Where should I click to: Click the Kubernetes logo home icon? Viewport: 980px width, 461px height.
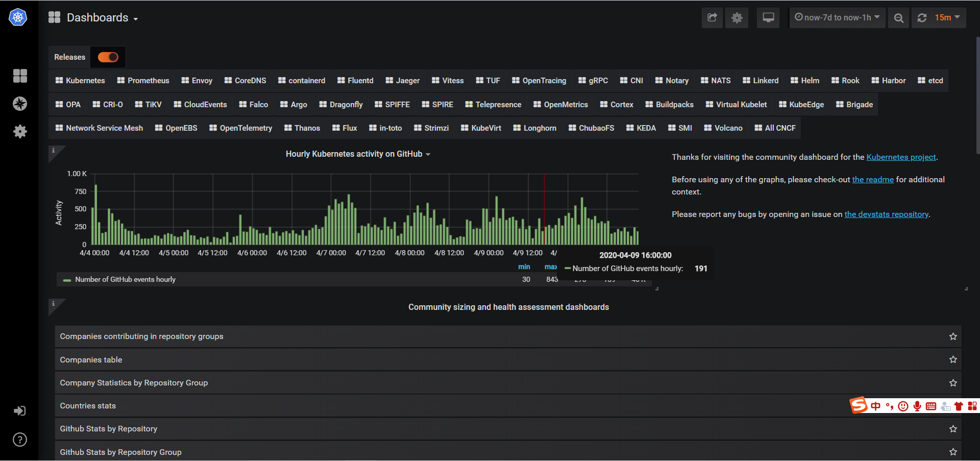click(18, 17)
